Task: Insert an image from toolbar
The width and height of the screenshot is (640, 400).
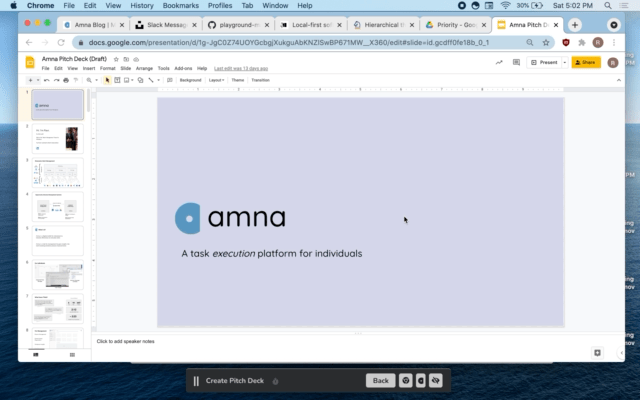Action: (127, 80)
